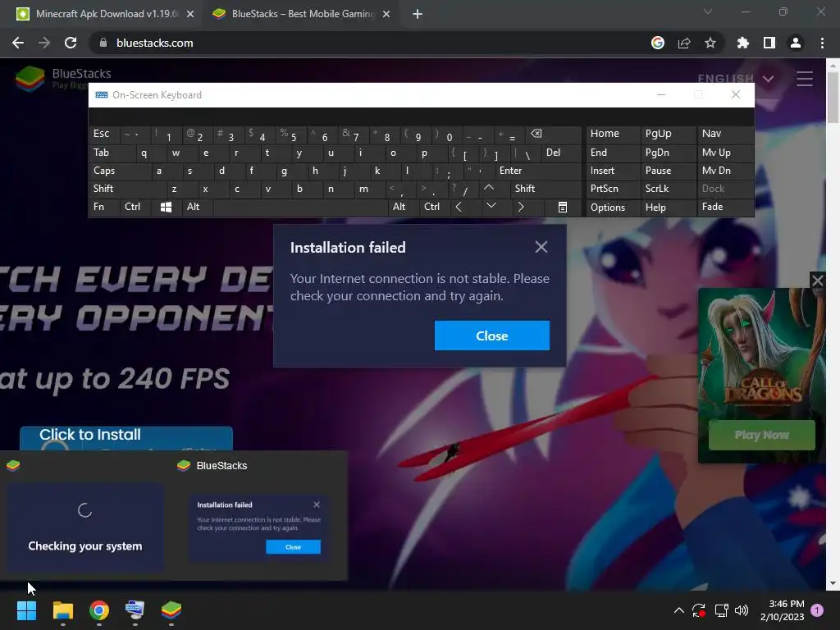Click the up arrow key

pyautogui.click(x=489, y=189)
